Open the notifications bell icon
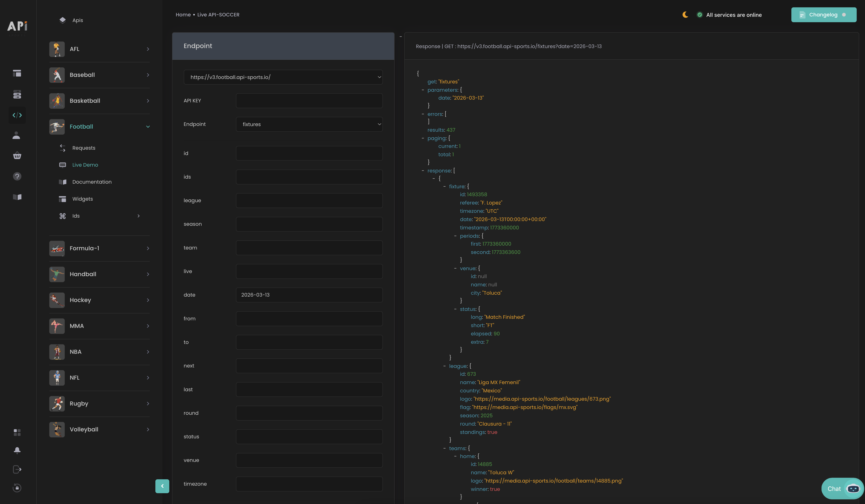The height and width of the screenshot is (504, 865). click(17, 450)
